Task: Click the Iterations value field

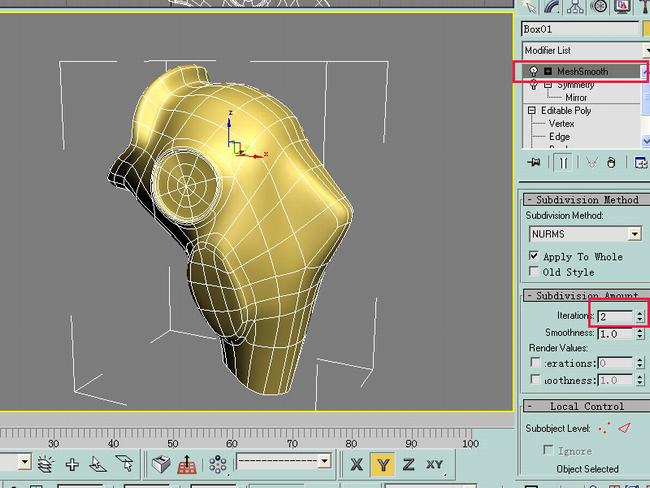Action: tap(615, 317)
